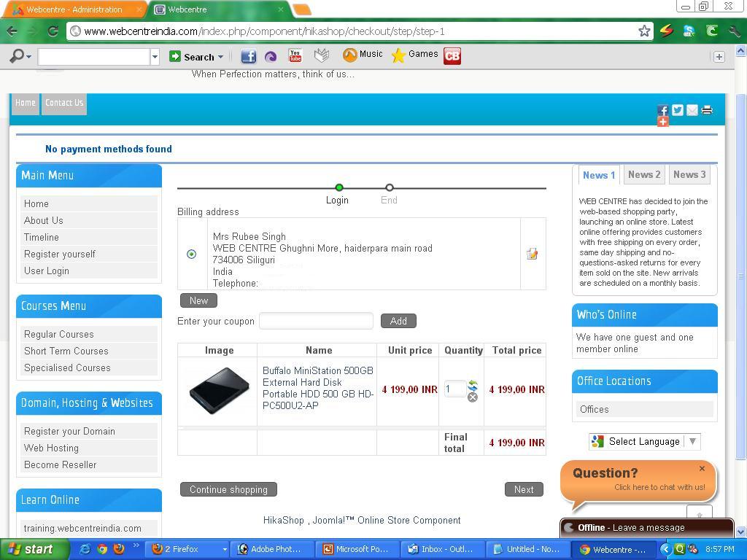
Task: Switch to Inbox - Outlook taskbar button
Action: (x=443, y=549)
